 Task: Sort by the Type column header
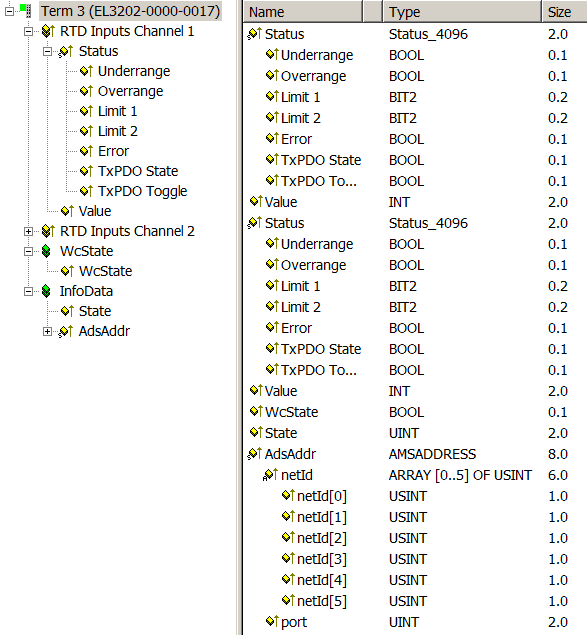click(x=462, y=12)
